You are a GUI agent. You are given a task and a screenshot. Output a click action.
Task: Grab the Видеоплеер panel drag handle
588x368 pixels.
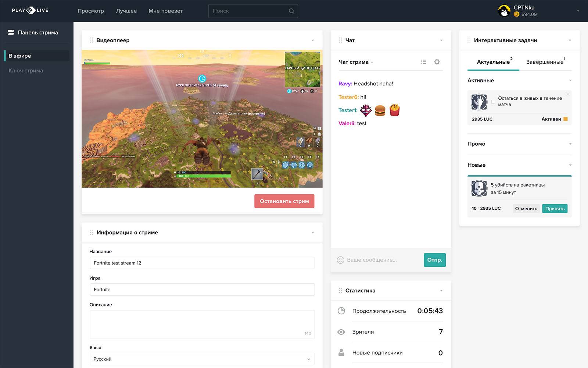[x=91, y=40]
